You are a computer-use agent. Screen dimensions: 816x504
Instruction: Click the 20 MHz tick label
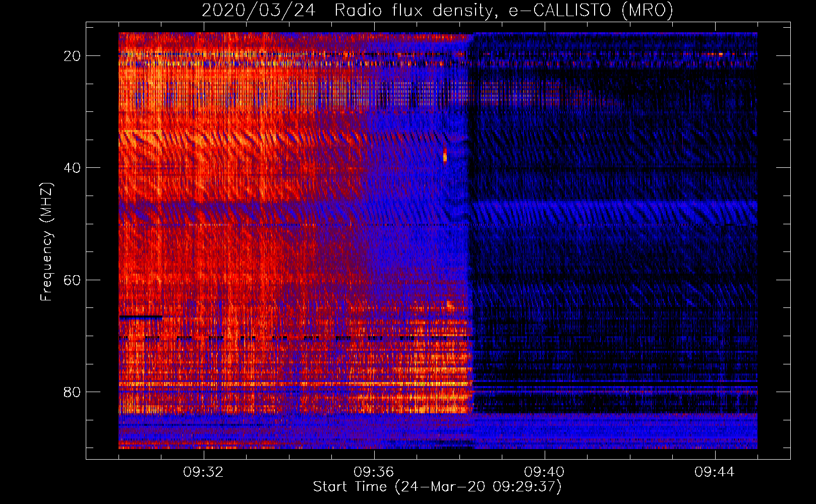[73, 56]
